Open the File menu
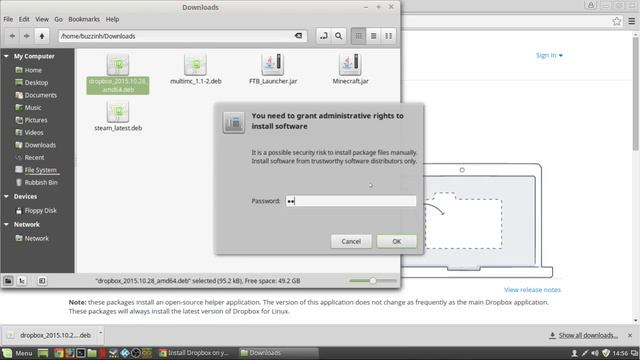This screenshot has height=360, width=640. (8, 19)
